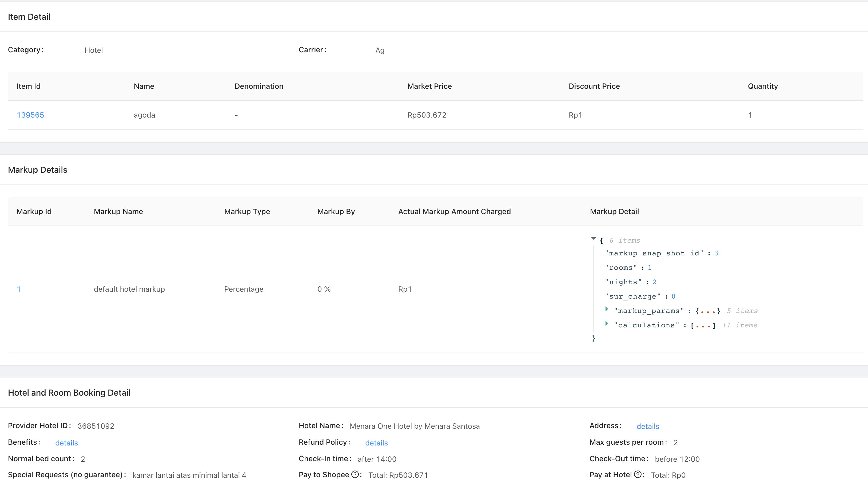Click Pay to Shopee help icon
This screenshot has width=868, height=490.
355,475
